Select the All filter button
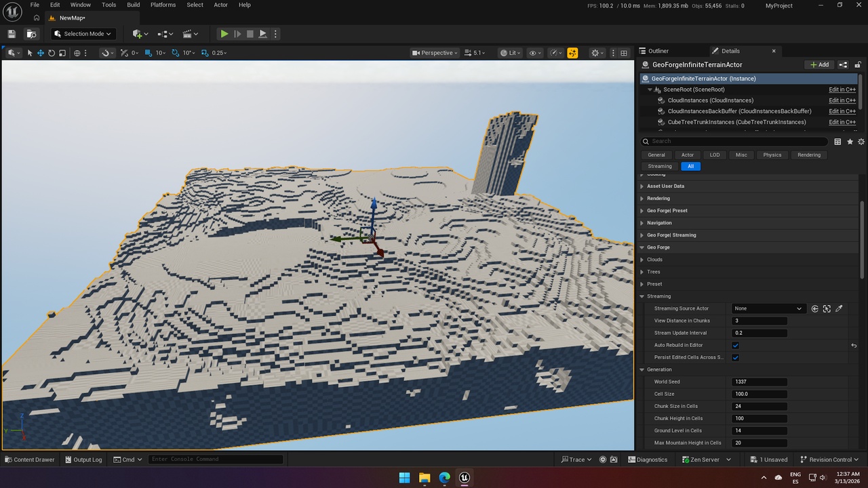 click(x=690, y=166)
